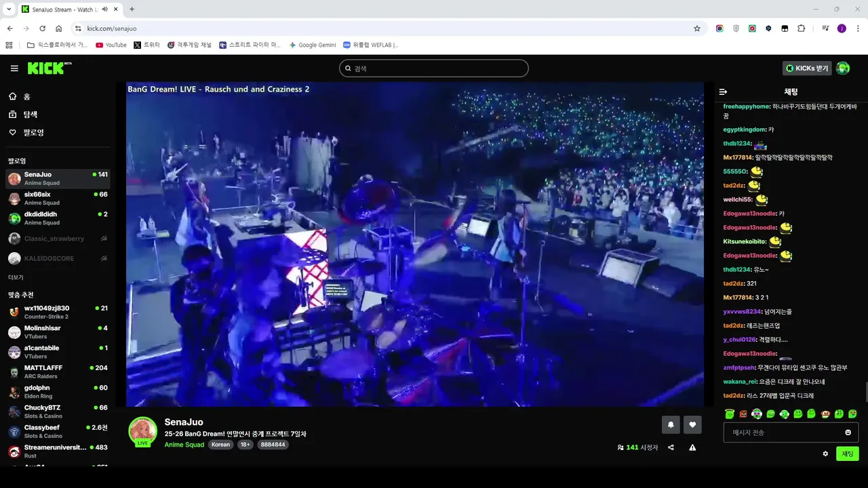Open Google Gemini bookmark
Viewport: 868px width, 488px height.
[x=312, y=45]
